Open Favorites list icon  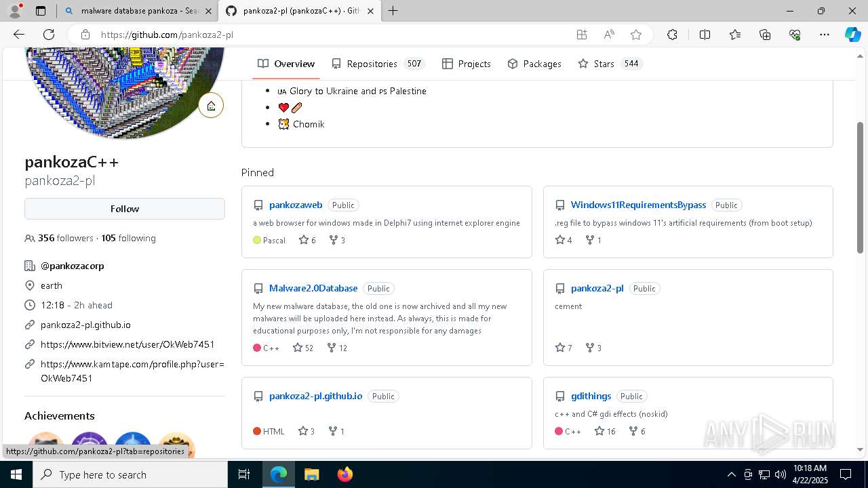735,35
